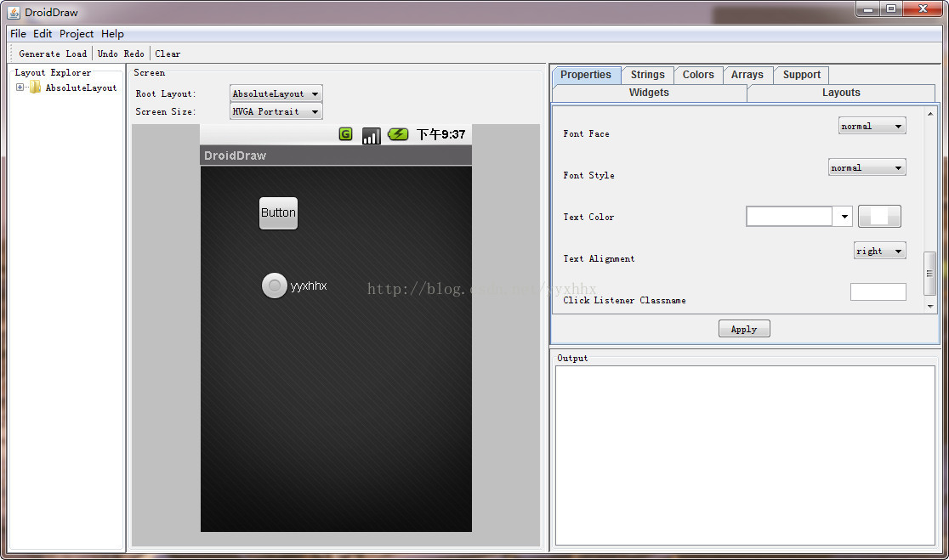
Task: Click the Output text area
Action: point(745,455)
